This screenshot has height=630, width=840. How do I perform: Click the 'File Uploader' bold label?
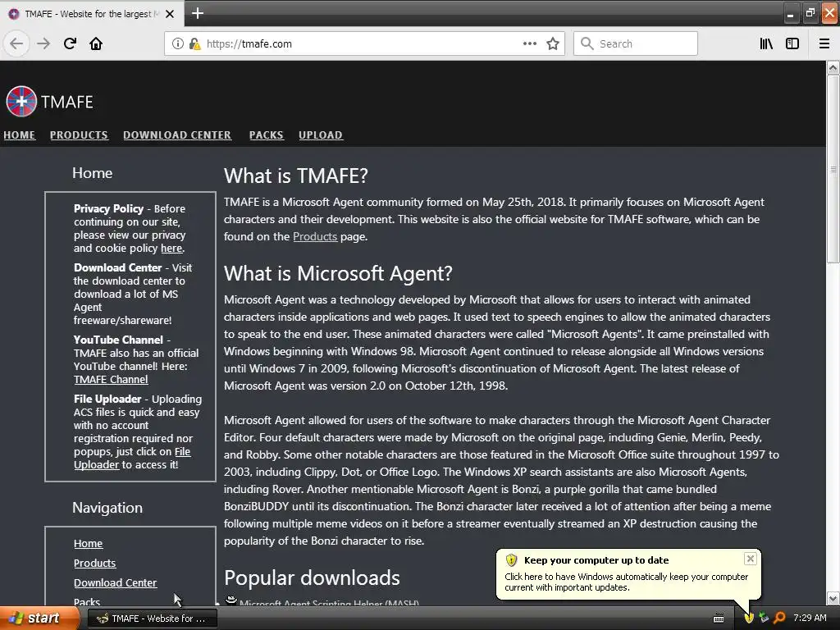[x=107, y=399]
